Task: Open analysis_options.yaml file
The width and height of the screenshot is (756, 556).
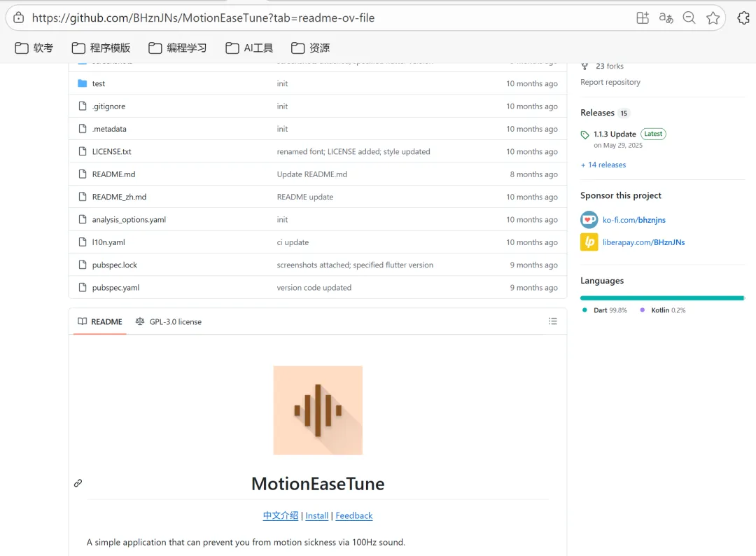Action: click(x=129, y=219)
